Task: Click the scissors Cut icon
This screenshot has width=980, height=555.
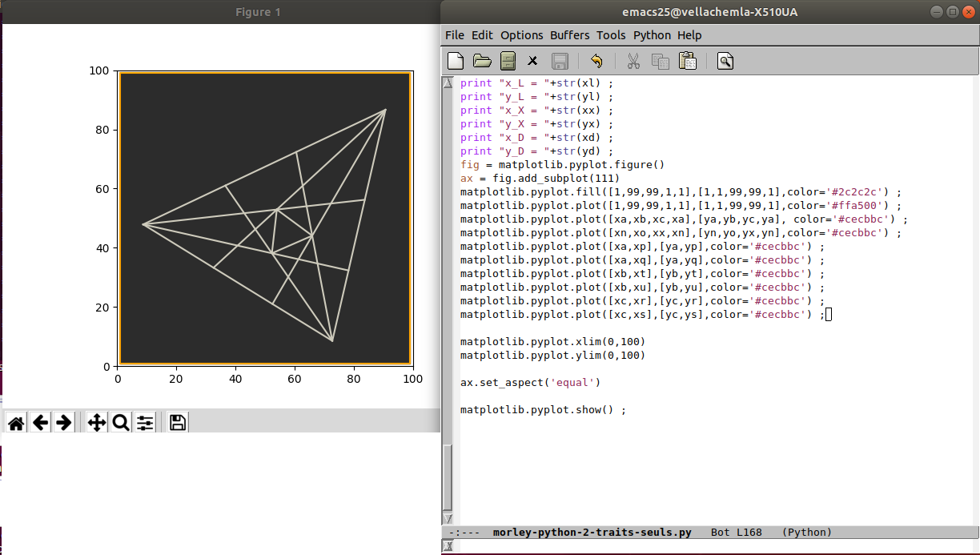Action: [x=633, y=61]
